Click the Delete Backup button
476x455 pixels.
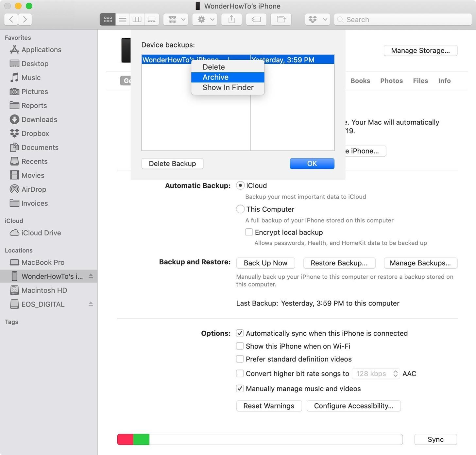[x=172, y=163]
